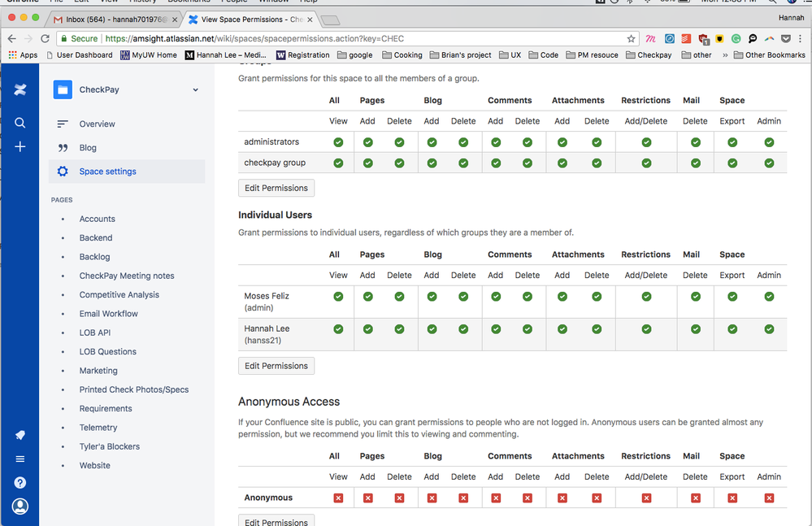Expand the CheckPay space dropdown chevron
Image resolution: width=812 pixels, height=526 pixels.
[x=196, y=90]
